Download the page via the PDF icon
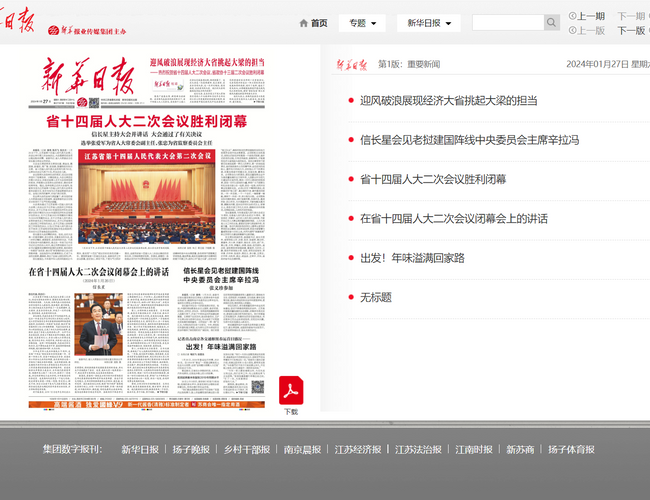 coord(290,390)
